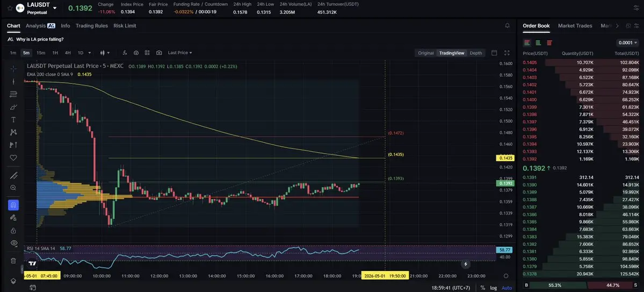
Task: Expand more timeframes dropdown arrow
Action: pyautogui.click(x=90, y=53)
